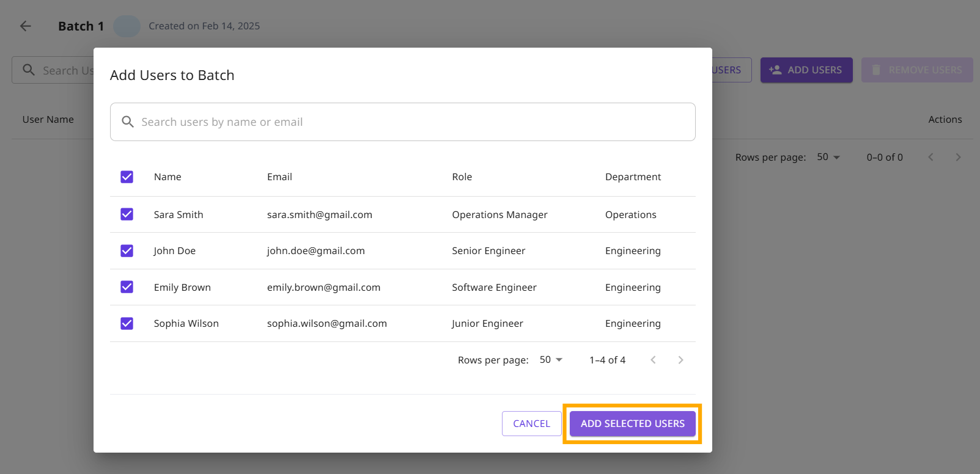Go to next page in dialog pagination

pos(680,360)
